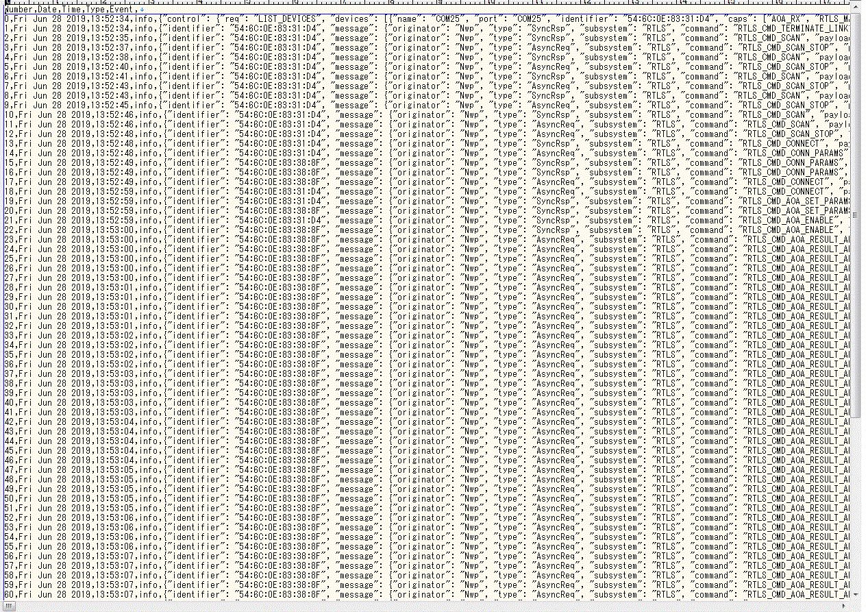Click the line starting '38,Fri Jun 28 2019,13:53:03'

[427, 384]
